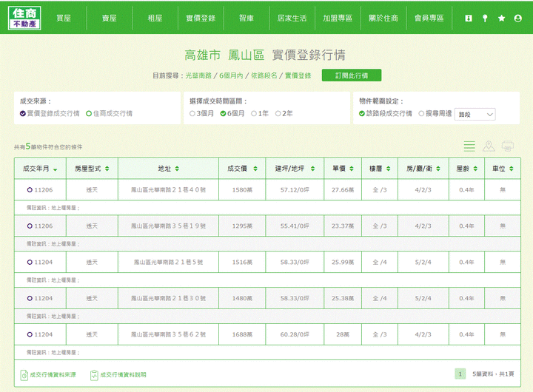The width and height of the screenshot is (533, 392).
Task: Sort by 單價 column
Action: pos(343,169)
